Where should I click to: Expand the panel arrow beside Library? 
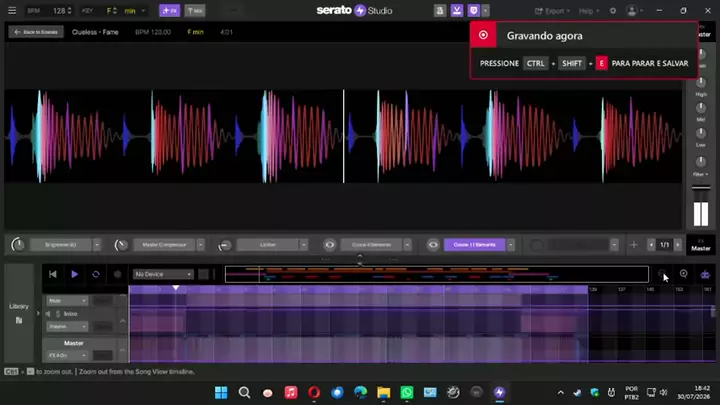click(x=38, y=313)
